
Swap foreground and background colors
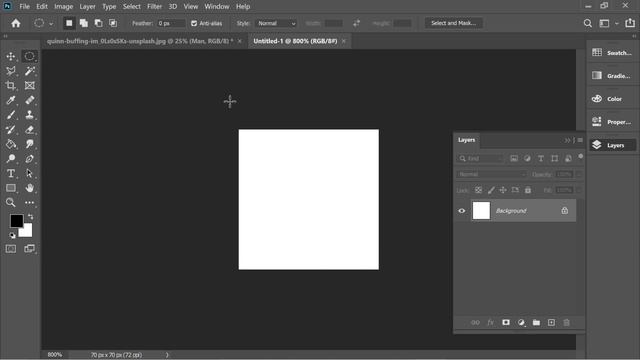pos(31,217)
